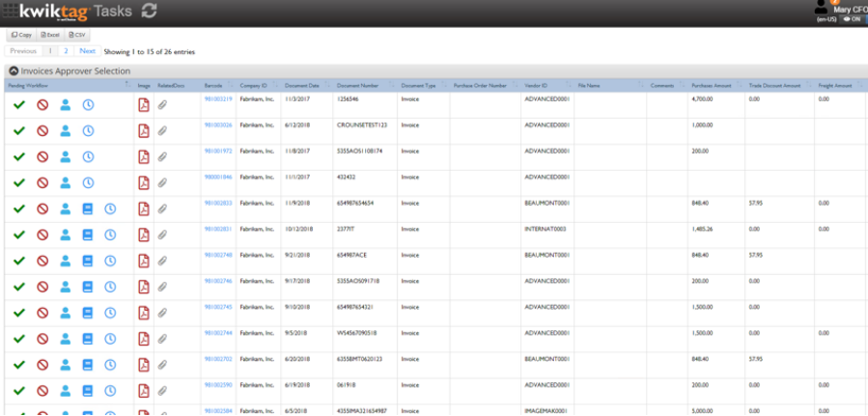The height and width of the screenshot is (416, 868).
Task: Click the refresh tasks icon
Action: [x=149, y=11]
